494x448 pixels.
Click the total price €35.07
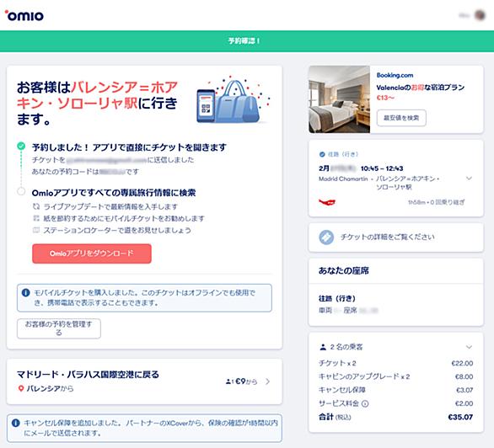pyautogui.click(x=460, y=417)
